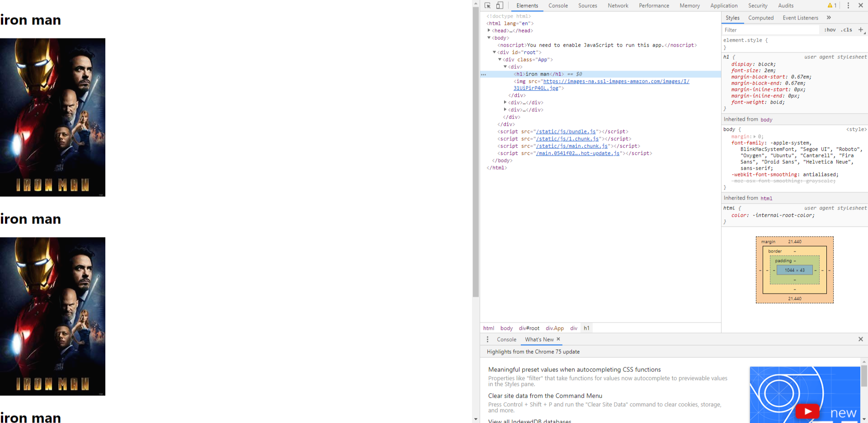Click the ellipsis beside the h1 node
The image size is (868, 423).
(483, 74)
